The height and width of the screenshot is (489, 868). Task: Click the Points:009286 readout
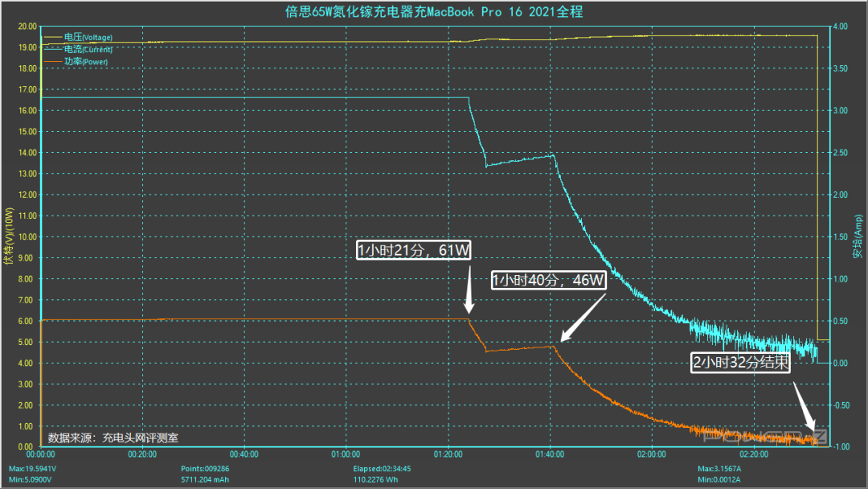(x=205, y=469)
